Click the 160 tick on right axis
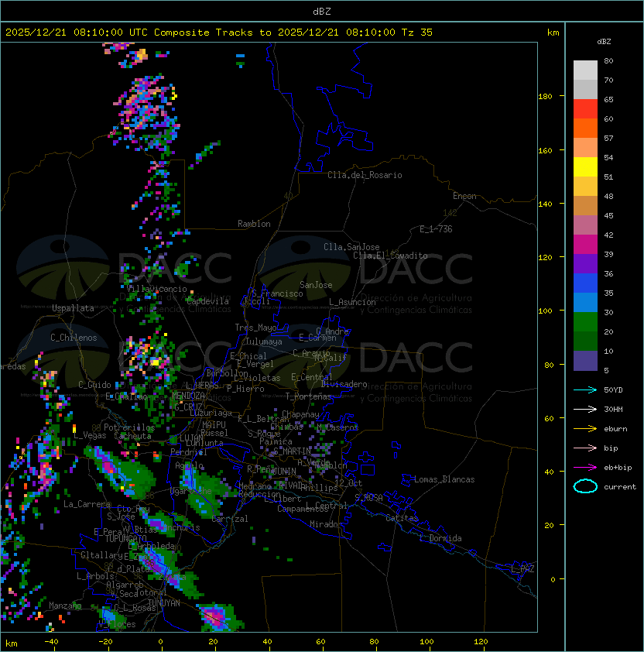The width and height of the screenshot is (644, 652). 545,150
